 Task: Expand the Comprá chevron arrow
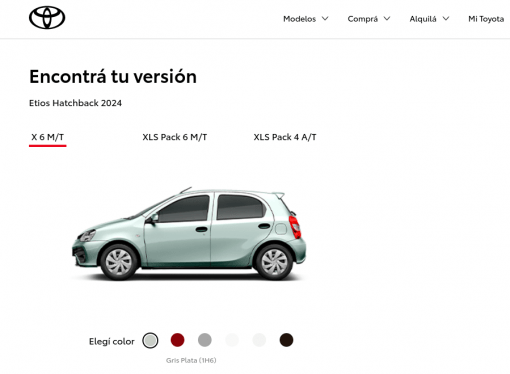pos(387,19)
